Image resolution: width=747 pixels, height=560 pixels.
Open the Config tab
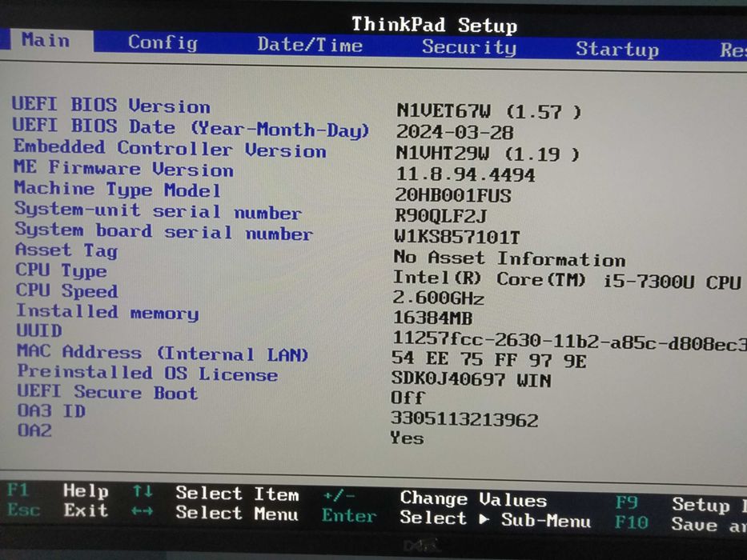tap(163, 42)
